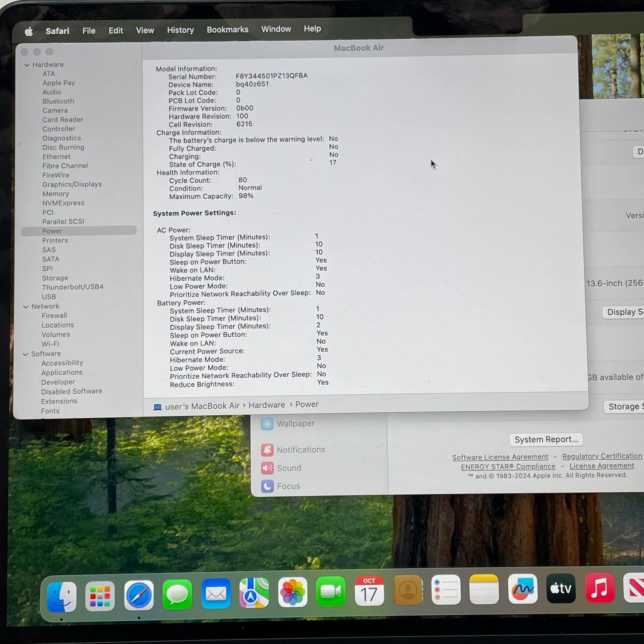Viewport: 644px width, 644px height.
Task: Launch Music app from dock
Action: [x=600, y=588]
